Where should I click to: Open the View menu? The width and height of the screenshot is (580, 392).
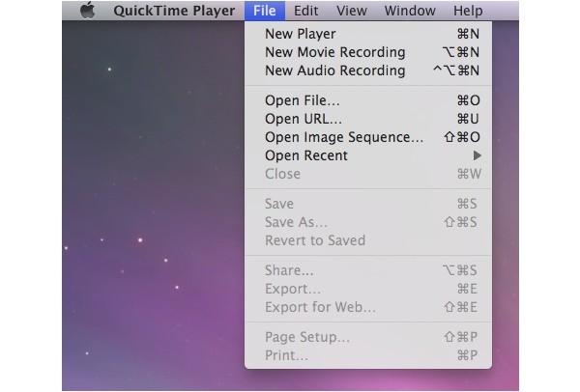point(352,11)
